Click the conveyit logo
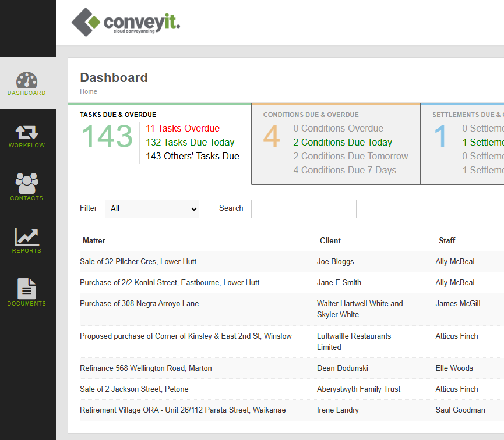The height and width of the screenshot is (440, 504). (x=126, y=22)
